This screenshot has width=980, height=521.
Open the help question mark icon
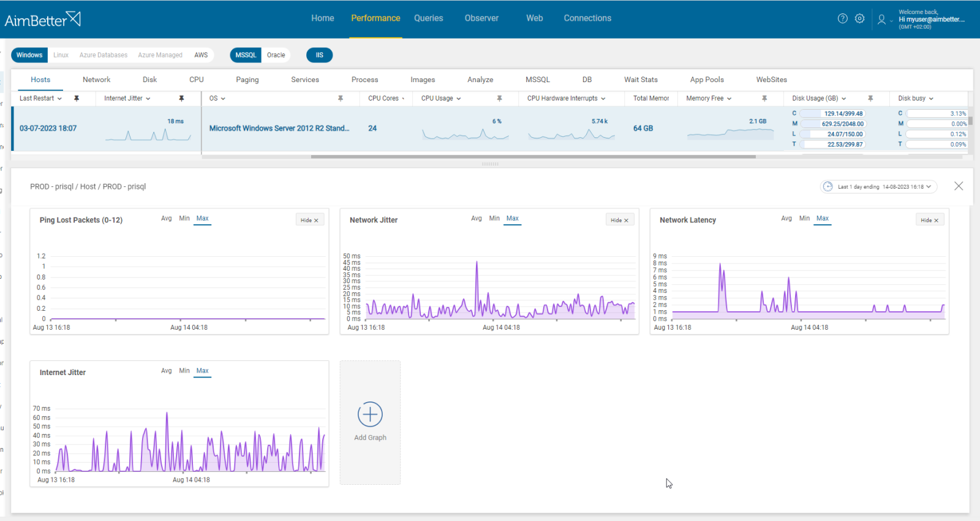(843, 18)
